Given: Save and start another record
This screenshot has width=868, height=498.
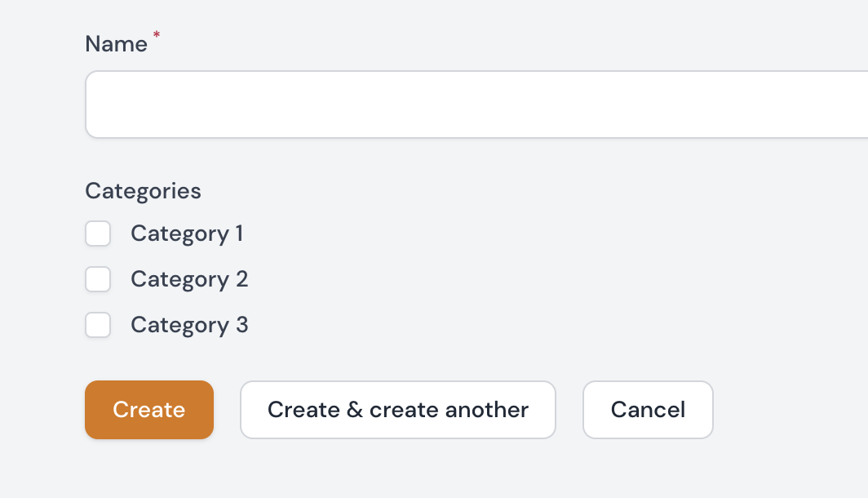Looking at the screenshot, I should [x=398, y=410].
